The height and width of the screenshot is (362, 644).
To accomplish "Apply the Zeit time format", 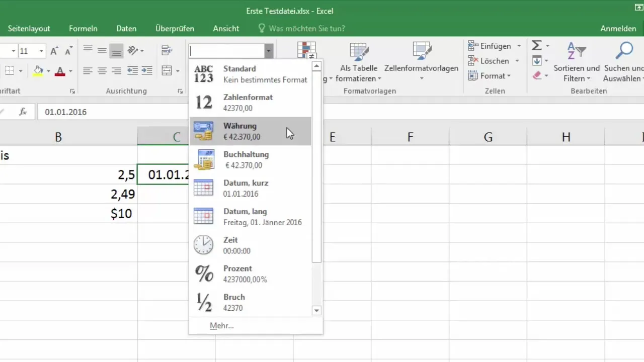I will click(x=251, y=245).
